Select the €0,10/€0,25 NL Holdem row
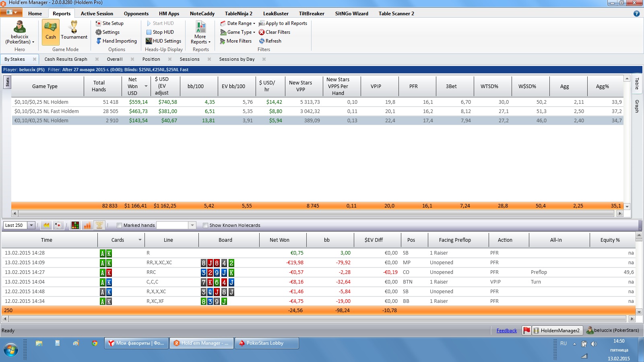 pyautogui.click(x=318, y=121)
